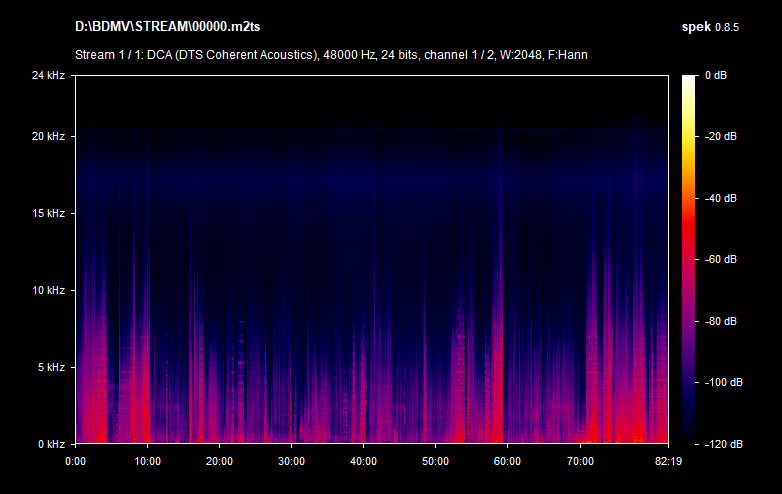Click the 82:19 end time label

coord(654,461)
